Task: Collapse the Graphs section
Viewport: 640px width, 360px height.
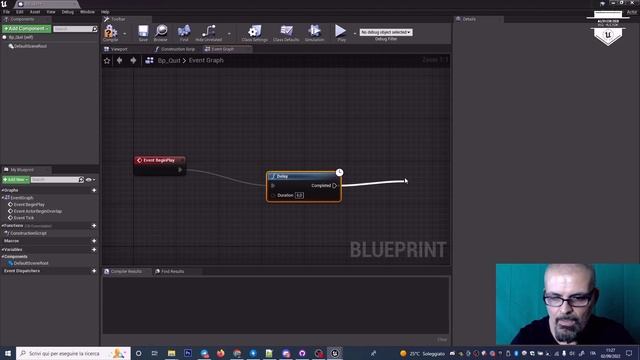Action: coord(2,190)
